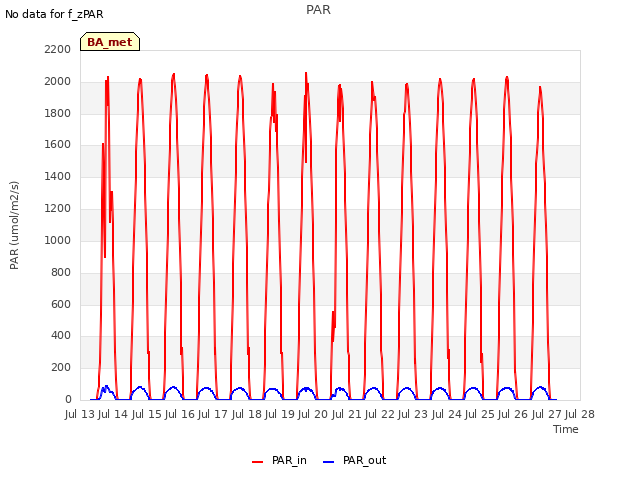This screenshot has width=640, height=480.
Task: Click the 0 y-axis tick label
Action: tap(68, 399)
